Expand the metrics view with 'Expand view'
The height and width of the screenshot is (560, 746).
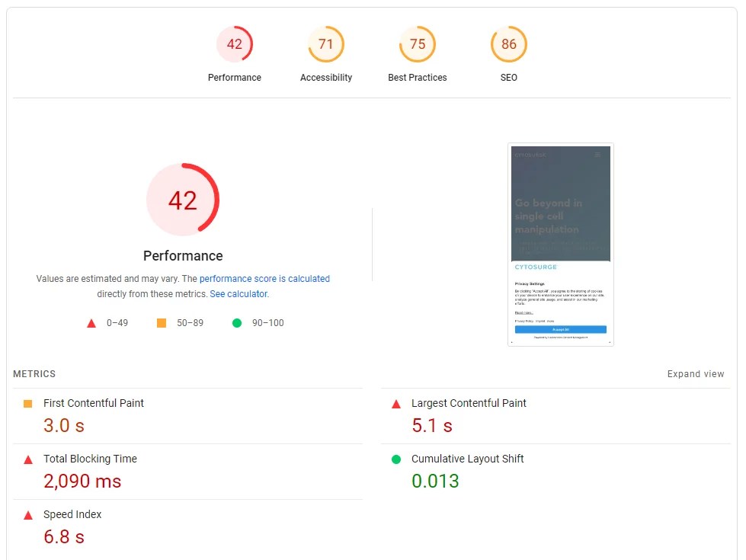point(696,374)
